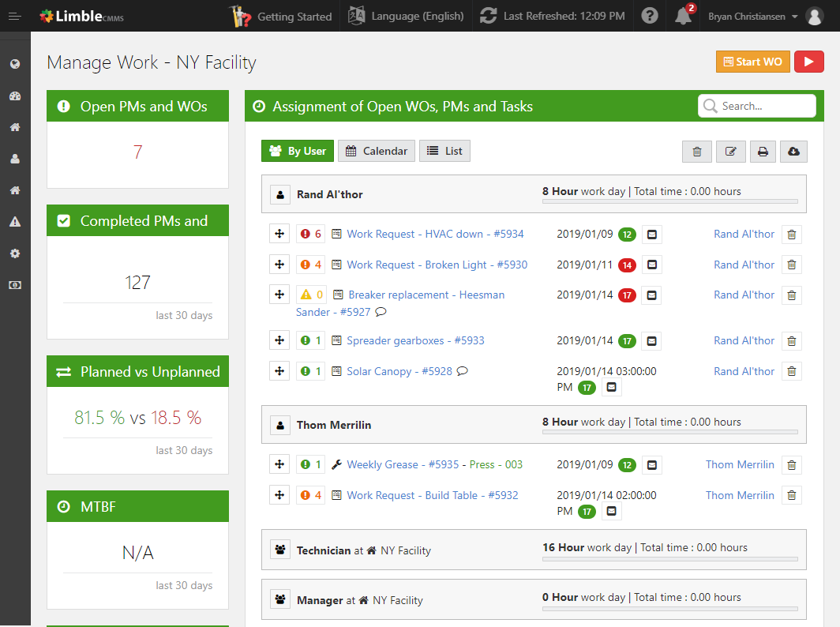Viewport: 840px width, 627px height.
Task: Open the bulk edit pencil icon
Action: [730, 151]
